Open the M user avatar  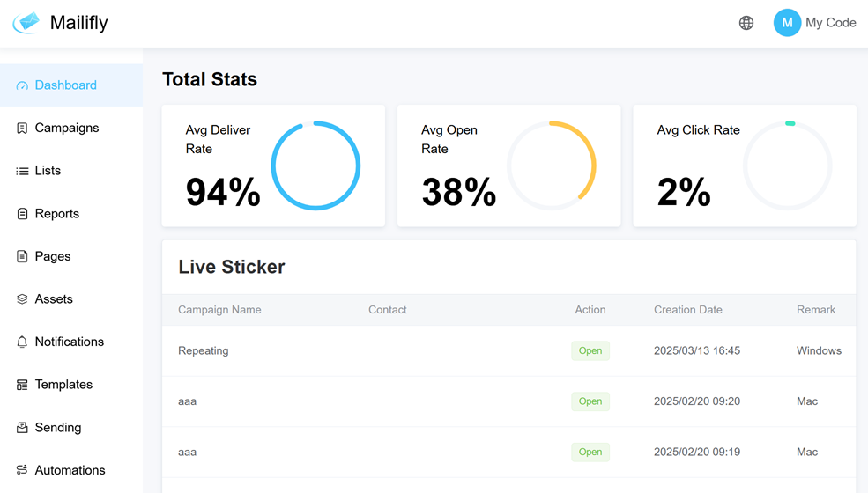[x=787, y=23]
